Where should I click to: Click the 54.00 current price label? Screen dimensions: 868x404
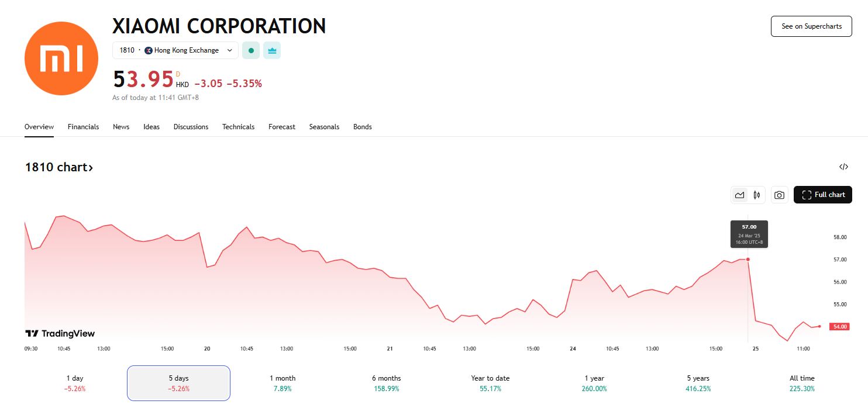coord(840,326)
